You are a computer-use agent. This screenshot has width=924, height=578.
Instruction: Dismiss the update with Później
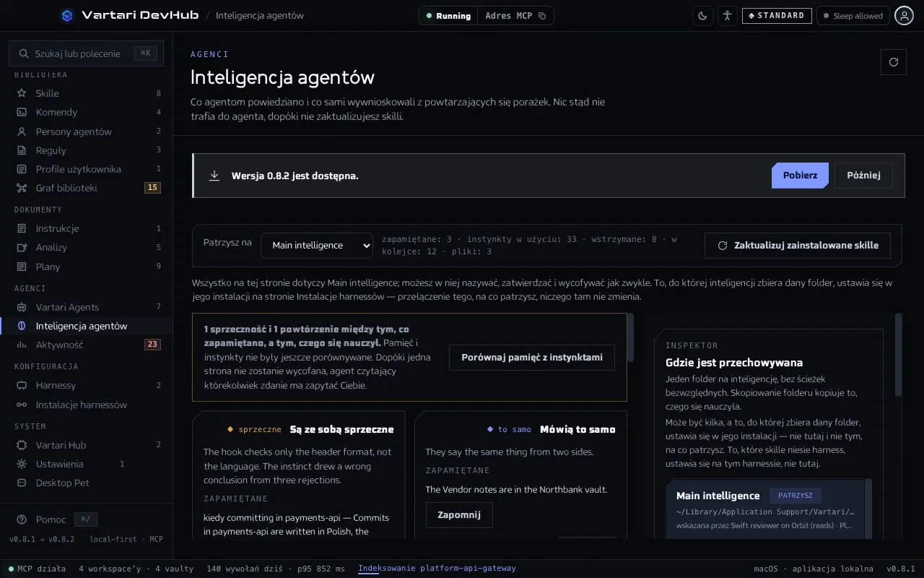(863, 176)
